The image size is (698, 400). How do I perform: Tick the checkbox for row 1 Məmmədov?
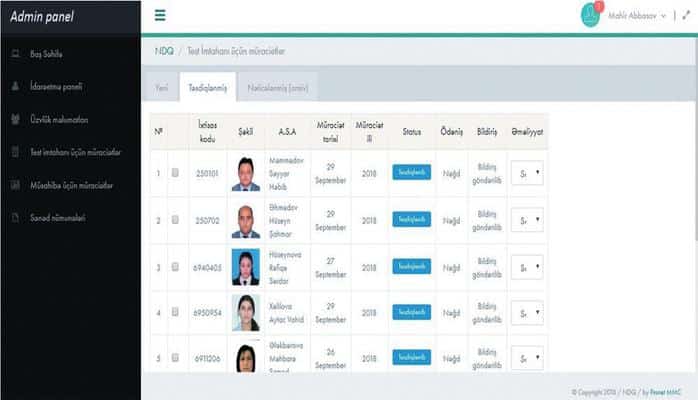click(175, 173)
